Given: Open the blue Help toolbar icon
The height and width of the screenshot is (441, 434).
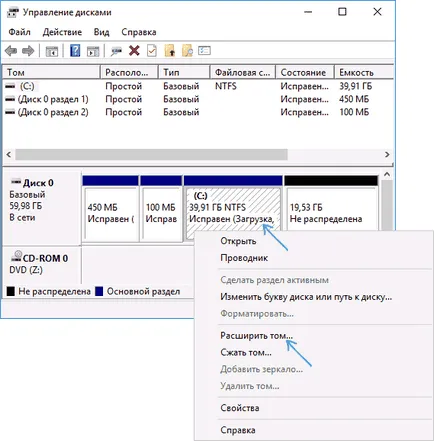Looking at the screenshot, I should tap(75, 51).
